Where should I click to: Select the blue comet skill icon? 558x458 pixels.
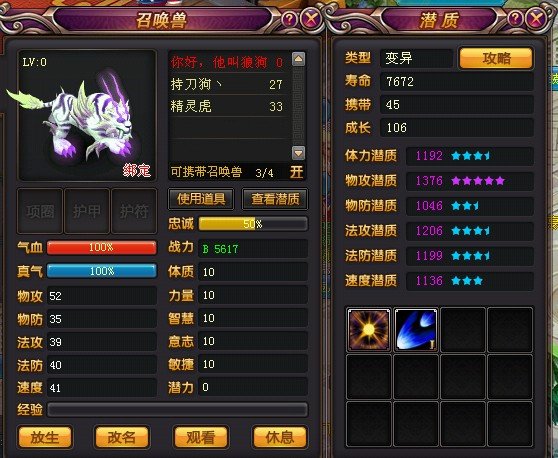pos(416,330)
